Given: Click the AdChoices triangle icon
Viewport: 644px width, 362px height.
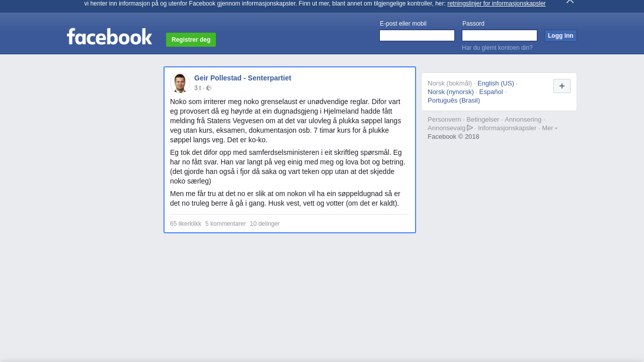Looking at the screenshot, I should click(470, 128).
